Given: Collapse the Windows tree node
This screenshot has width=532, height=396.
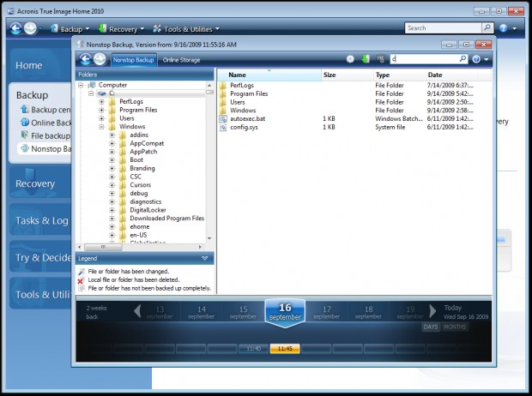Looking at the screenshot, I should (101, 127).
